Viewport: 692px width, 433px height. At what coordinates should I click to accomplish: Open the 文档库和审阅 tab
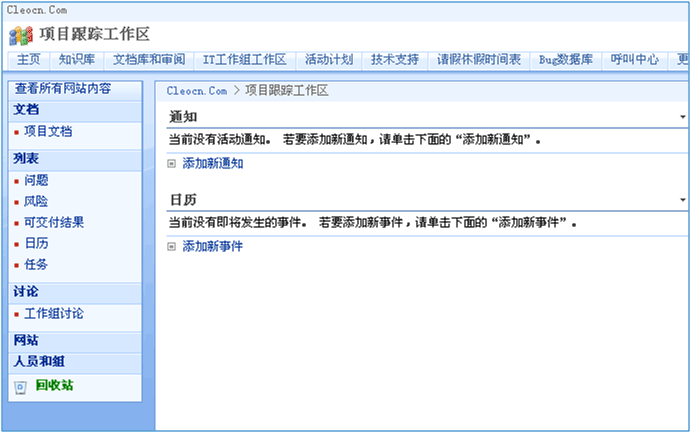coord(149,60)
